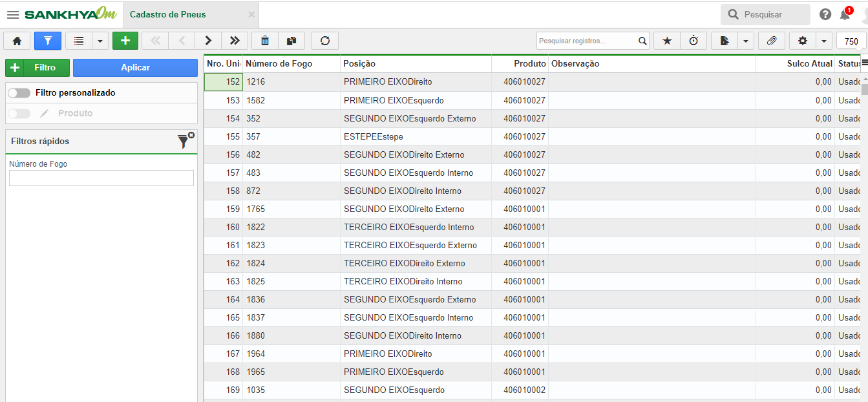Click the green Filtro button
The width and height of the screenshot is (868, 402).
click(x=37, y=68)
